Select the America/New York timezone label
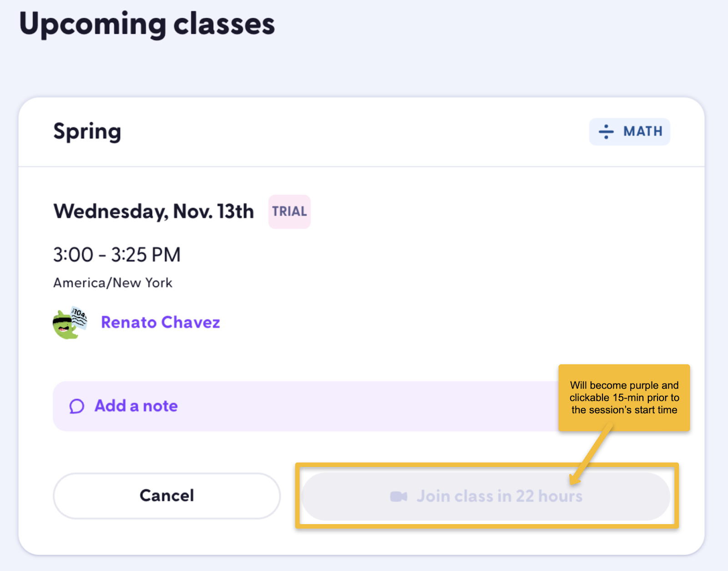Image resolution: width=728 pixels, height=571 pixels. coord(113,282)
